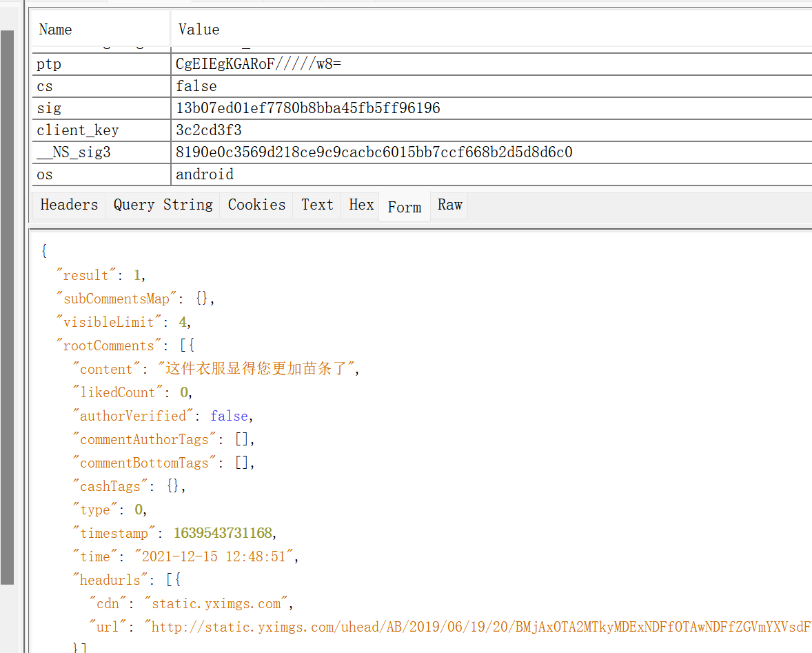Click the static.yximgs.com uhead URL
Viewport: 812px width, 653px height.
tap(476, 627)
